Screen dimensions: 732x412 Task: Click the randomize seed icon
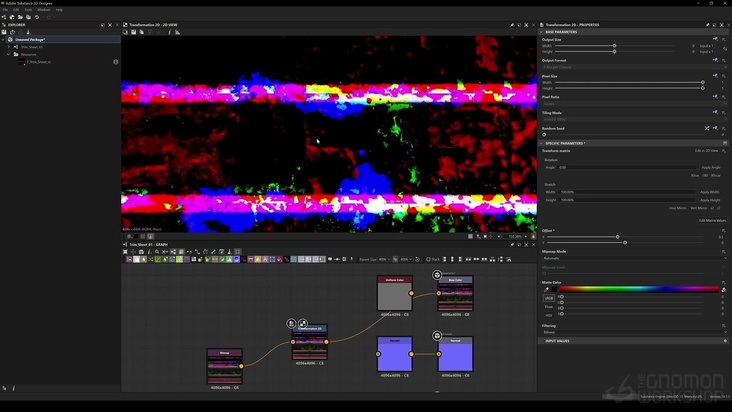point(707,128)
